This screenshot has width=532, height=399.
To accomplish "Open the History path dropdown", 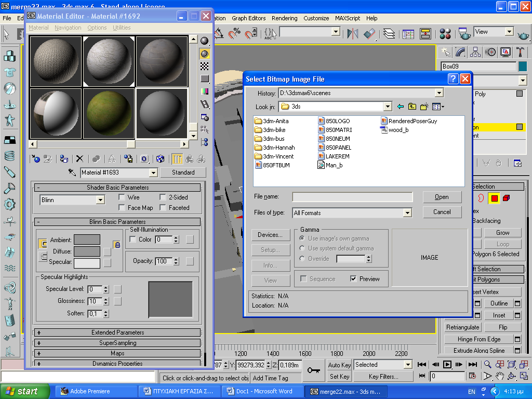I will (439, 92).
